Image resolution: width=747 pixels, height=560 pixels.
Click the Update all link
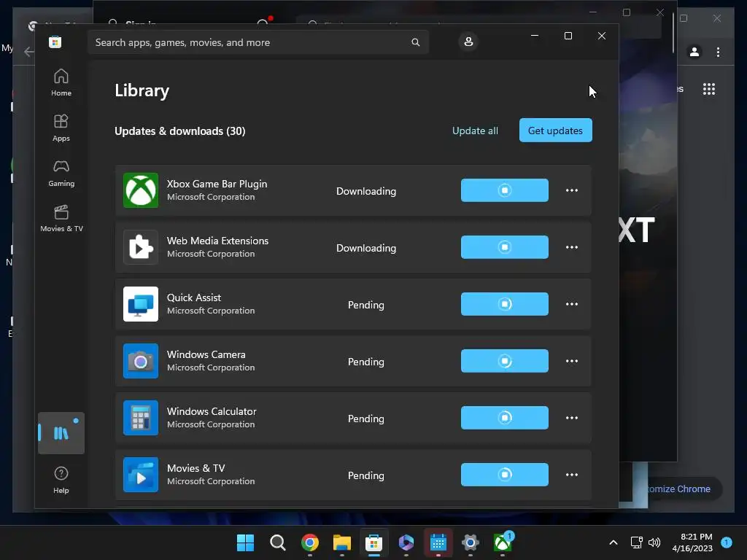(x=475, y=131)
